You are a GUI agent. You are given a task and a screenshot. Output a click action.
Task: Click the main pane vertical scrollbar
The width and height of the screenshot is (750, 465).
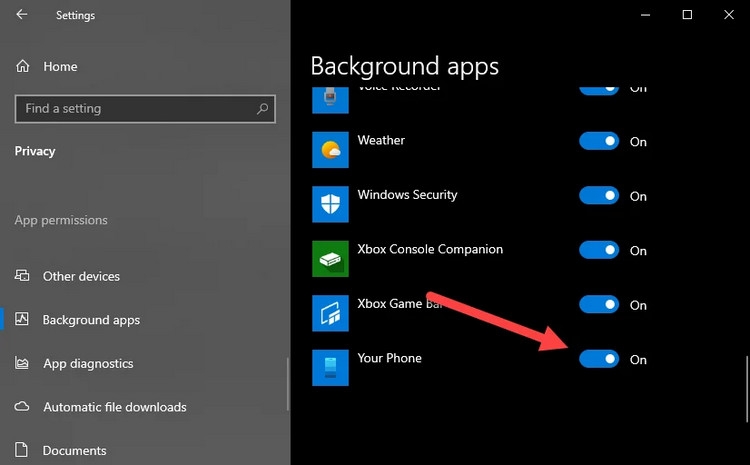coord(747,389)
